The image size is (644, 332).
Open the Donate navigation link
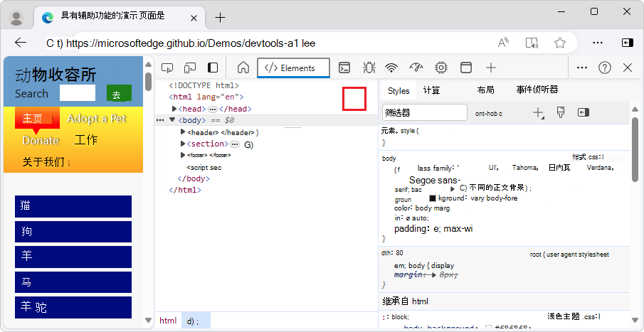(41, 140)
